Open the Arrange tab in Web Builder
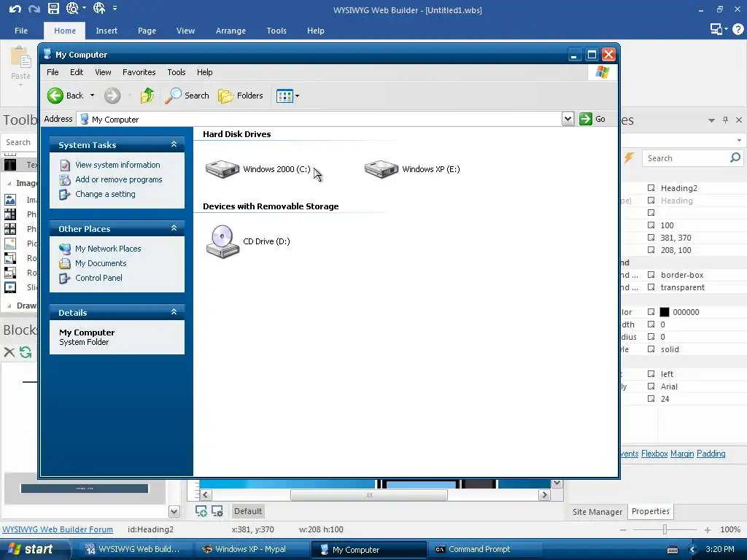The height and width of the screenshot is (560, 747). [x=231, y=31]
